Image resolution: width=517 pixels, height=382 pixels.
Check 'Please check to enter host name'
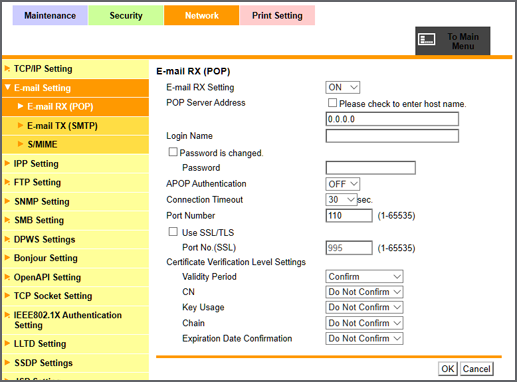(x=332, y=103)
